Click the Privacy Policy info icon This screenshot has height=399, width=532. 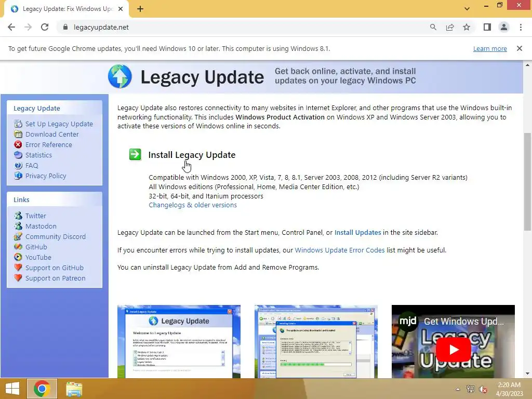(18, 176)
